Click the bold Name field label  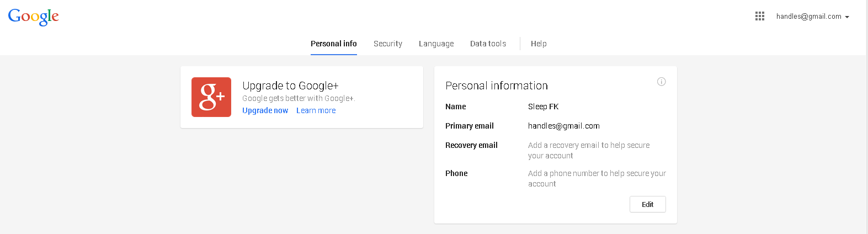tap(455, 107)
